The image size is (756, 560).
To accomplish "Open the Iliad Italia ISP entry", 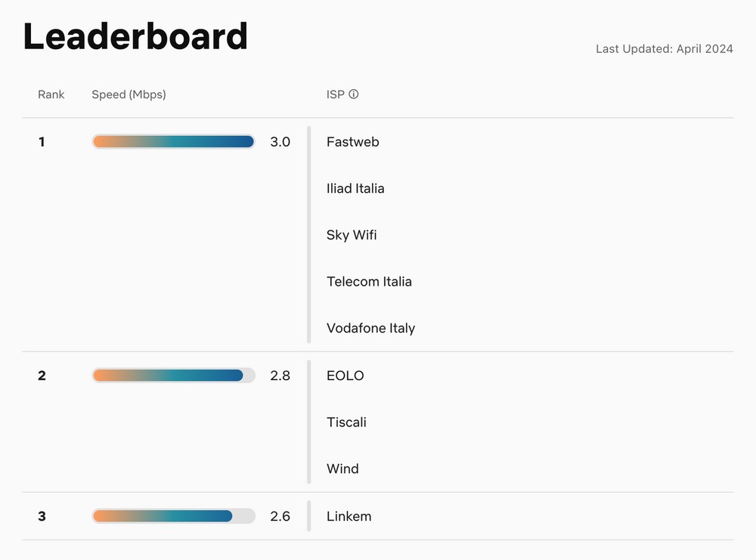I will tap(355, 188).
